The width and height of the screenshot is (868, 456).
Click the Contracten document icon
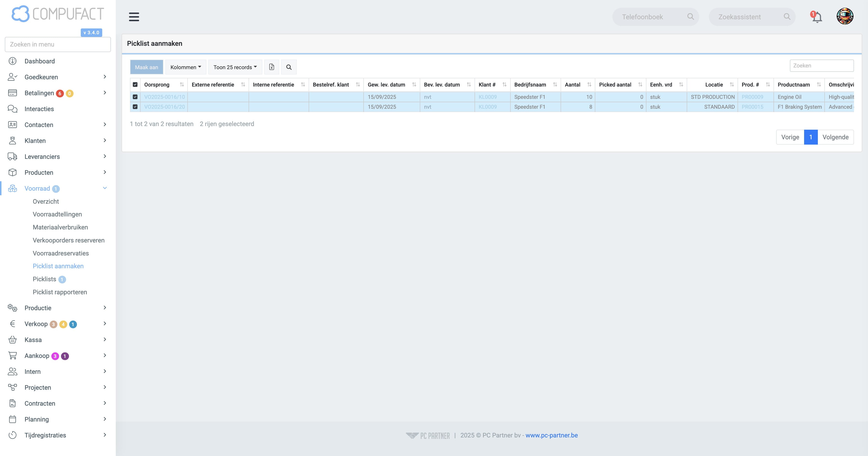[x=13, y=403]
